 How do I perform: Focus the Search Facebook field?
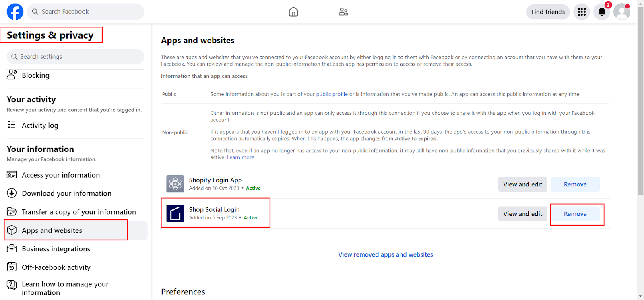click(x=85, y=12)
